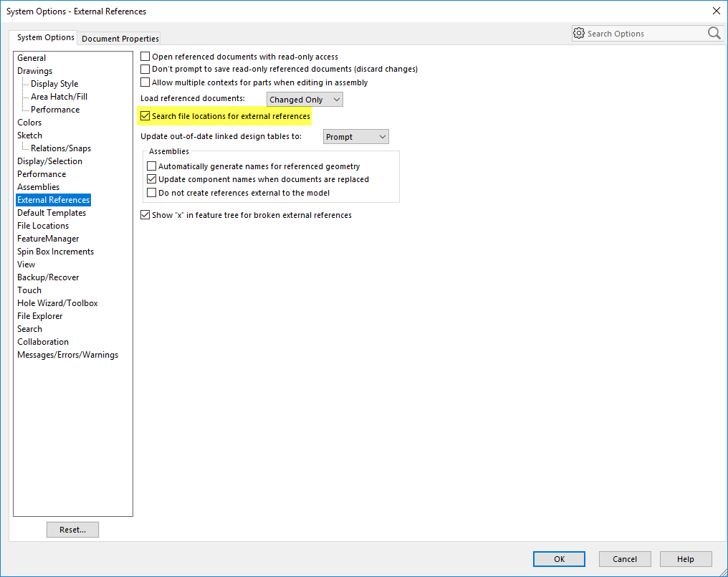Enable Open referenced documents with read-only access
Screen dimensions: 728x577
(x=145, y=57)
